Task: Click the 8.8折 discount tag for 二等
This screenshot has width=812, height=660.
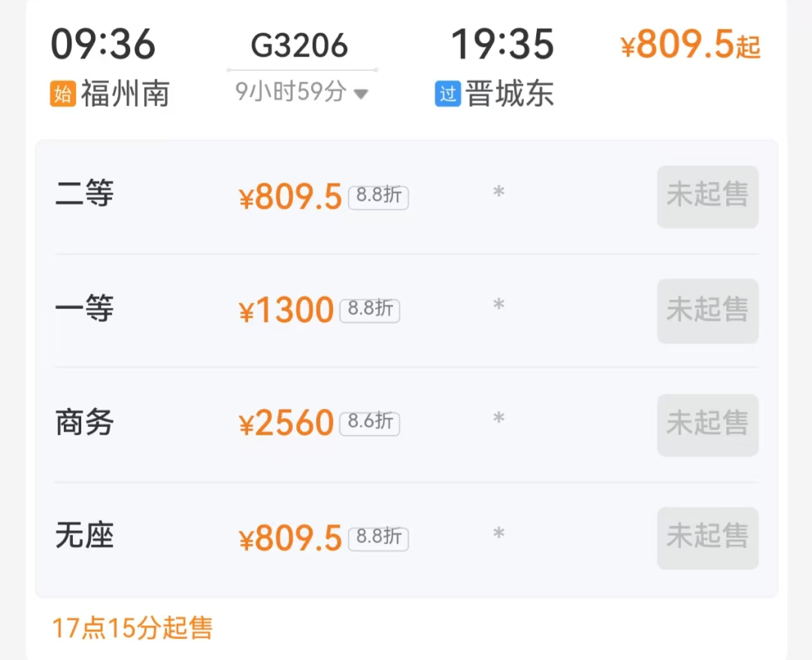Action: pyautogui.click(x=378, y=197)
